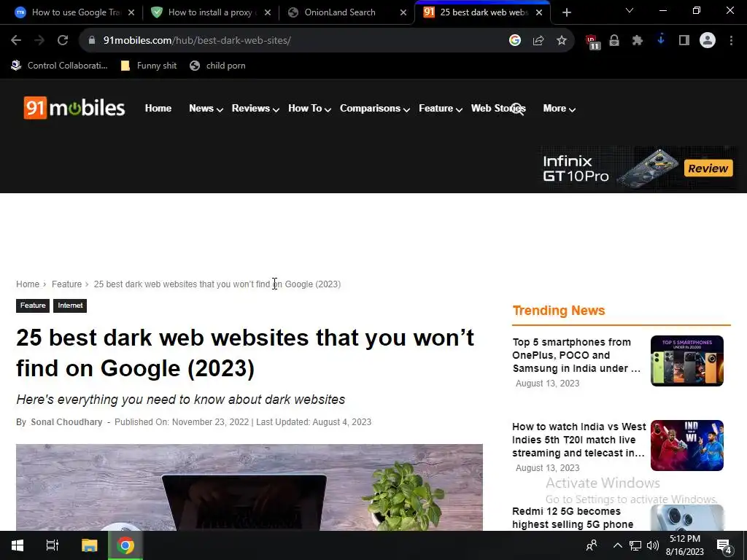Launch File Explorer from the taskbar
This screenshot has height=560, width=747.
pyautogui.click(x=89, y=545)
